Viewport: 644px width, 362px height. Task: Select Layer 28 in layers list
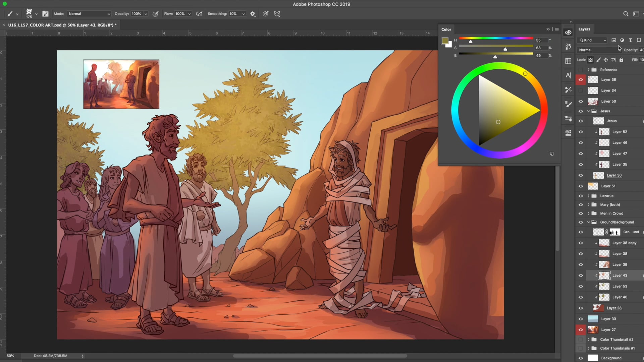tap(614, 308)
